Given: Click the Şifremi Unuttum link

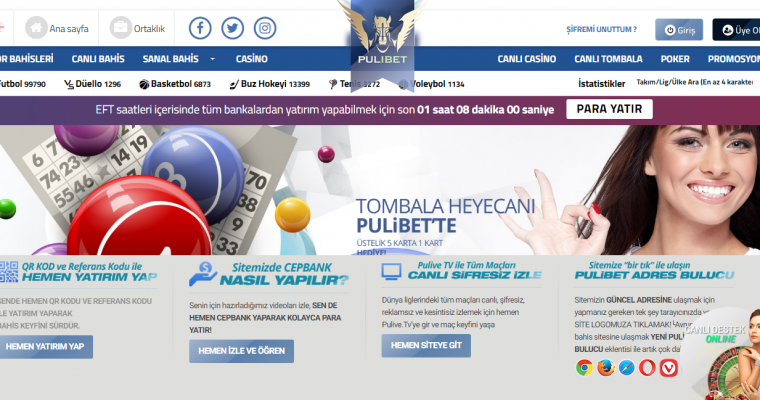Looking at the screenshot, I should tap(602, 29).
